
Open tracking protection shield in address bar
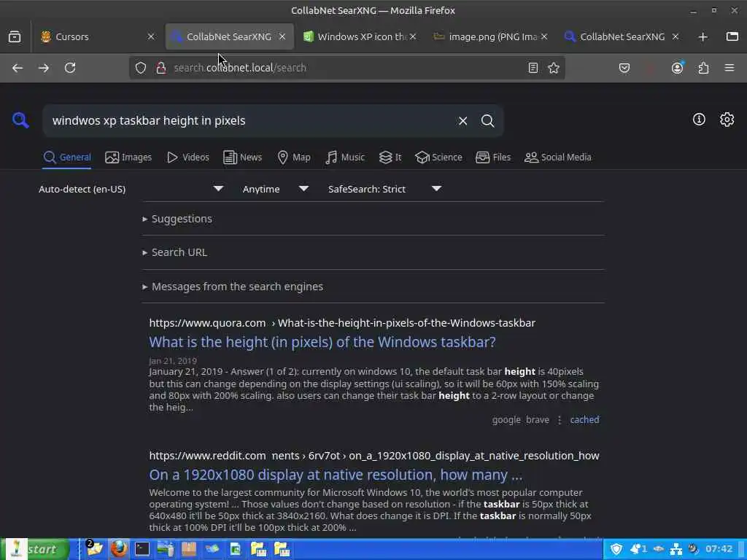pyautogui.click(x=141, y=68)
